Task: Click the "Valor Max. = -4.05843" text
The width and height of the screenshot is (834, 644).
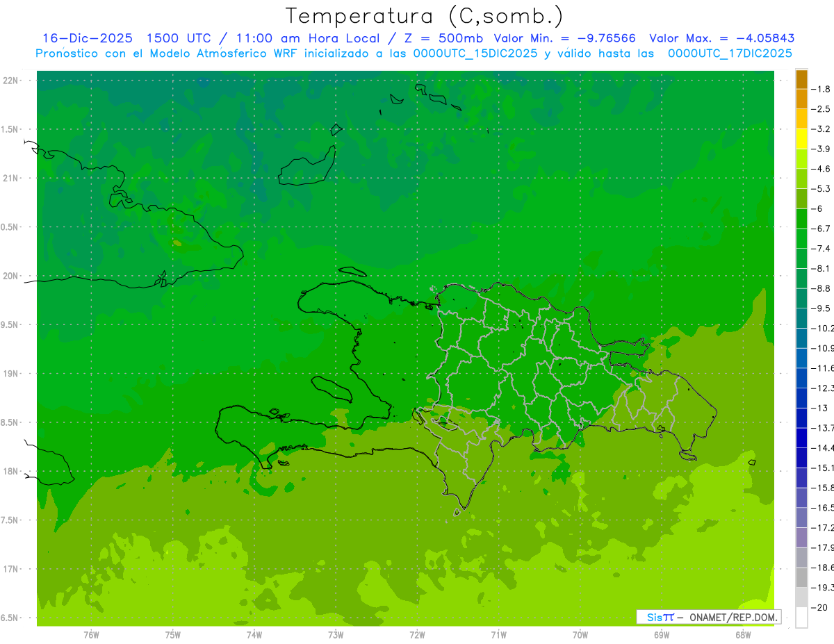Action: coord(722,38)
